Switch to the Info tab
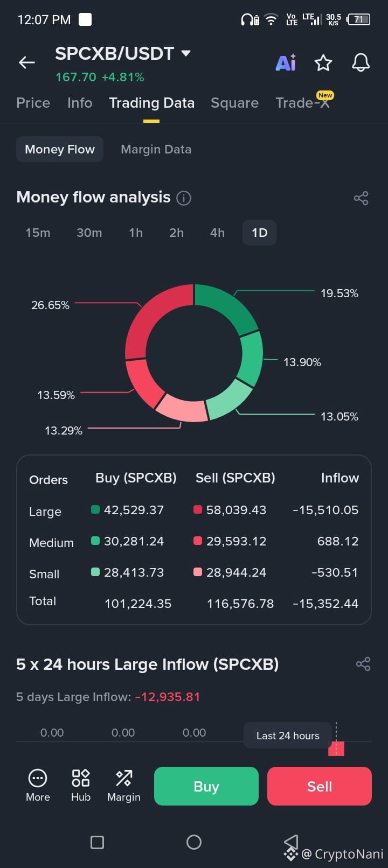This screenshot has height=868, width=388. [x=80, y=103]
